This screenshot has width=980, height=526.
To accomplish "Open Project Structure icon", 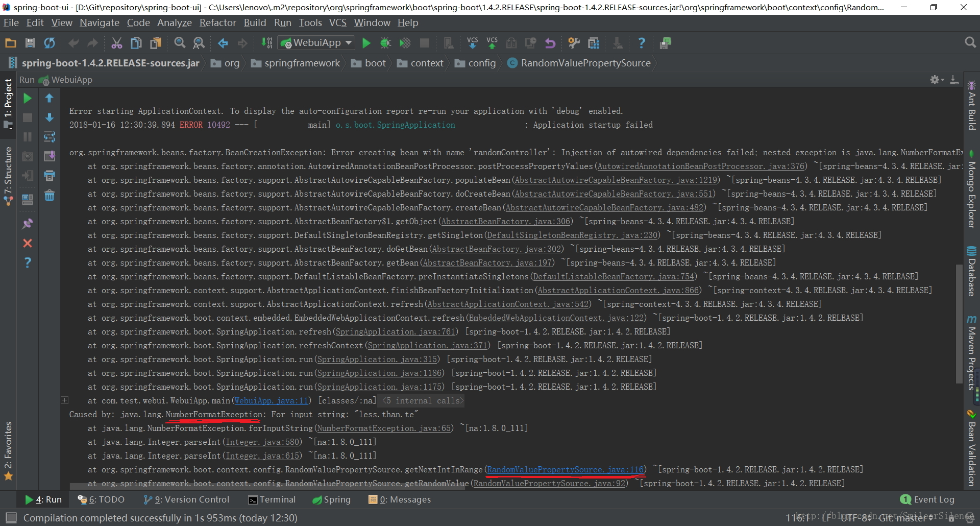I will point(594,43).
